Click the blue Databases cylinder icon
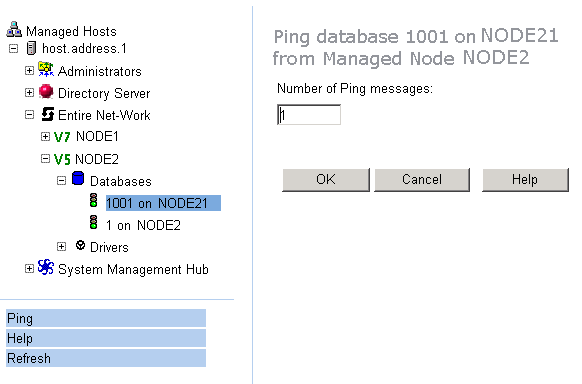Image resolution: width=582 pixels, height=384 pixels. coord(78,178)
